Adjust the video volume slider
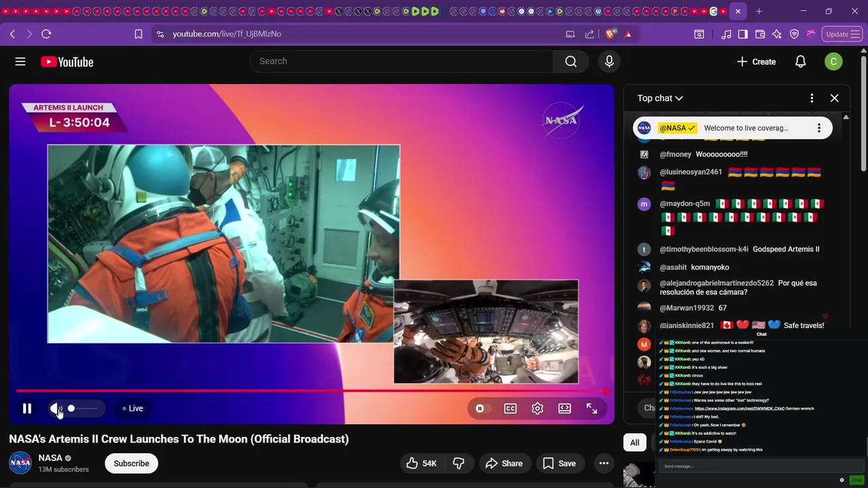Image resolution: width=868 pixels, height=488 pixels. (83, 408)
